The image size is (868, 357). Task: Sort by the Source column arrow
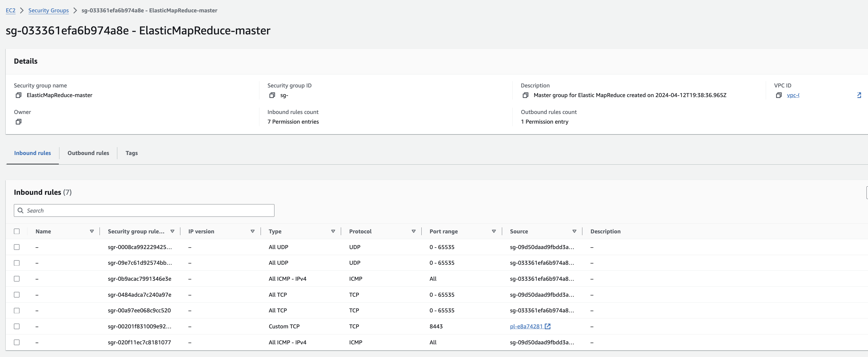click(574, 231)
